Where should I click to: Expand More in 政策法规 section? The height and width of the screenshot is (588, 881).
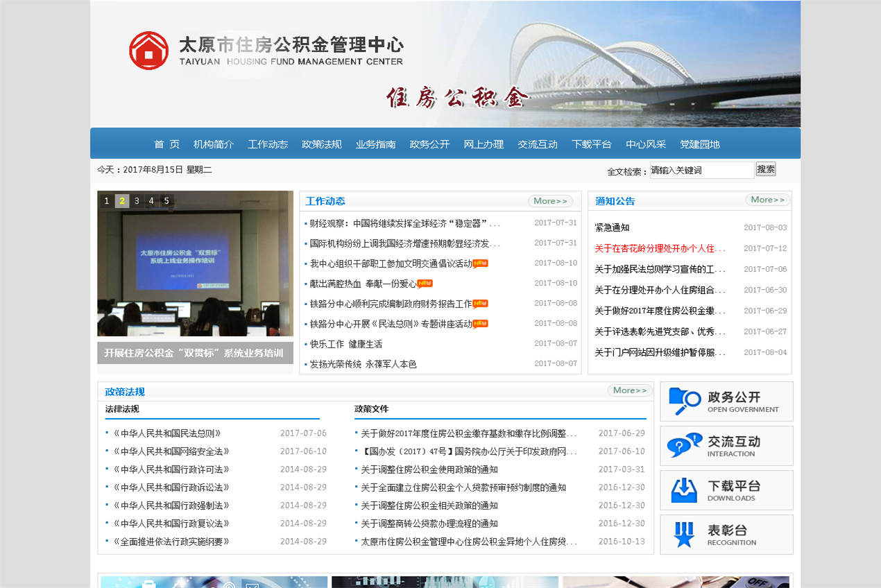(x=629, y=390)
